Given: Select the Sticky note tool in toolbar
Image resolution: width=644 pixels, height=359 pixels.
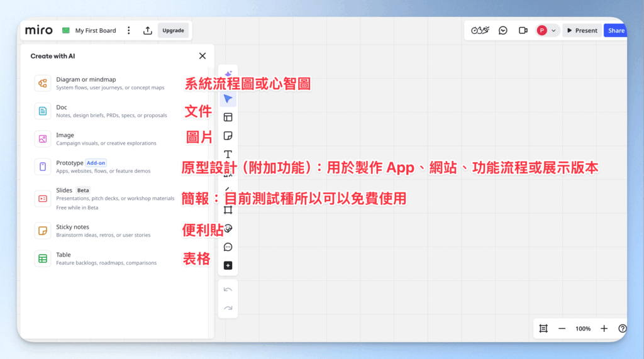Looking at the screenshot, I should pyautogui.click(x=228, y=136).
